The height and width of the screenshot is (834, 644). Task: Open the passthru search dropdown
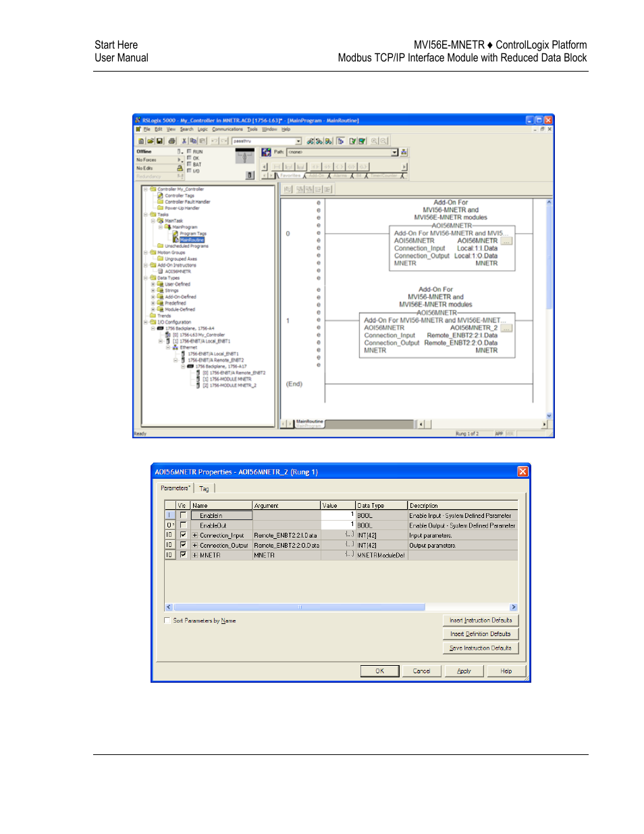298,141
